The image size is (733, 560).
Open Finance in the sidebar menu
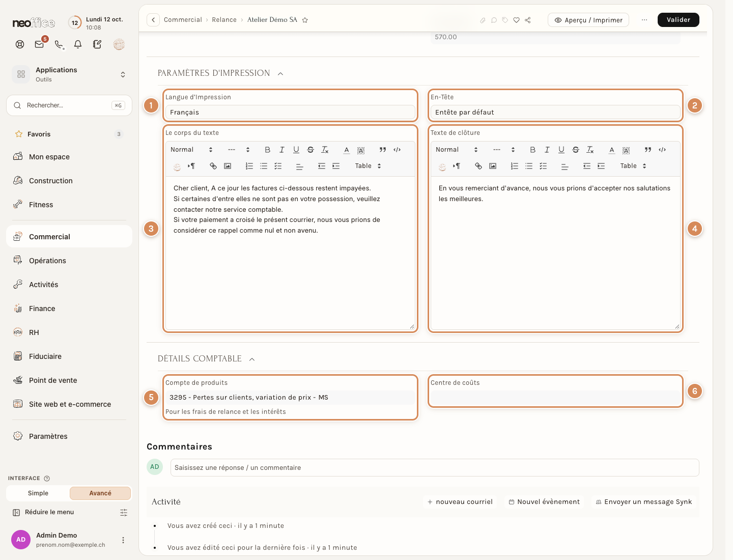[x=69, y=309]
